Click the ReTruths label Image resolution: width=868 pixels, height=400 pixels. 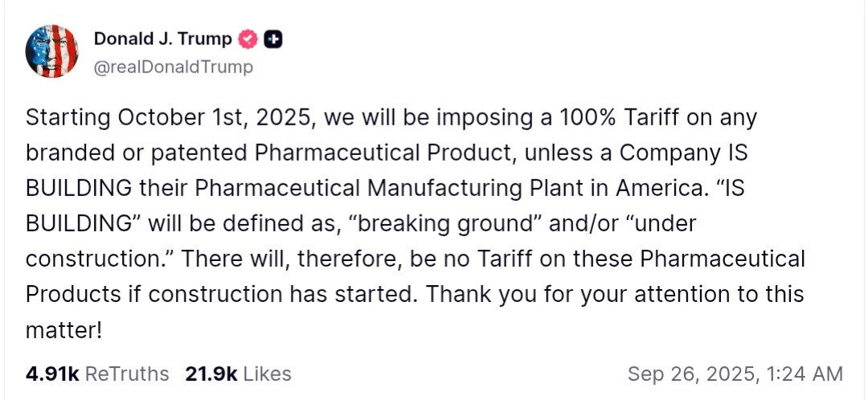127,373
